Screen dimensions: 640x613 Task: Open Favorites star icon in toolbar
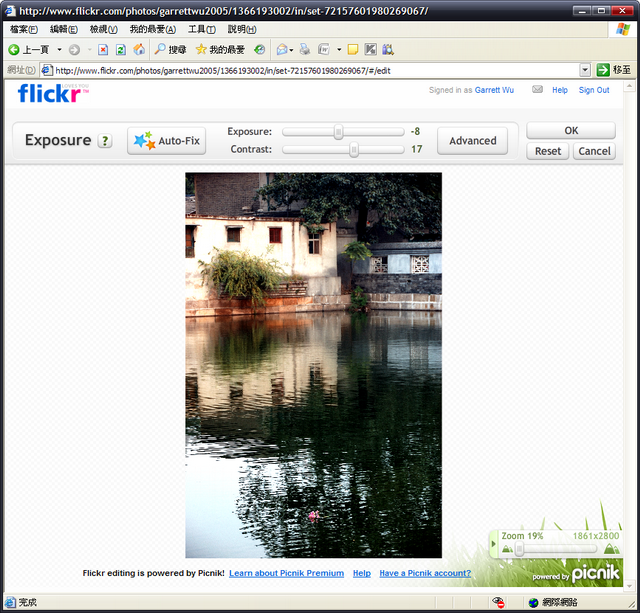pyautogui.click(x=201, y=49)
